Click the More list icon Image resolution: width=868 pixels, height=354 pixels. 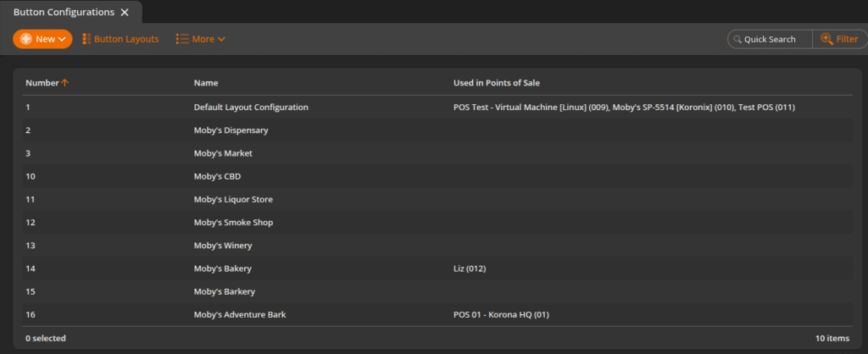tap(182, 39)
